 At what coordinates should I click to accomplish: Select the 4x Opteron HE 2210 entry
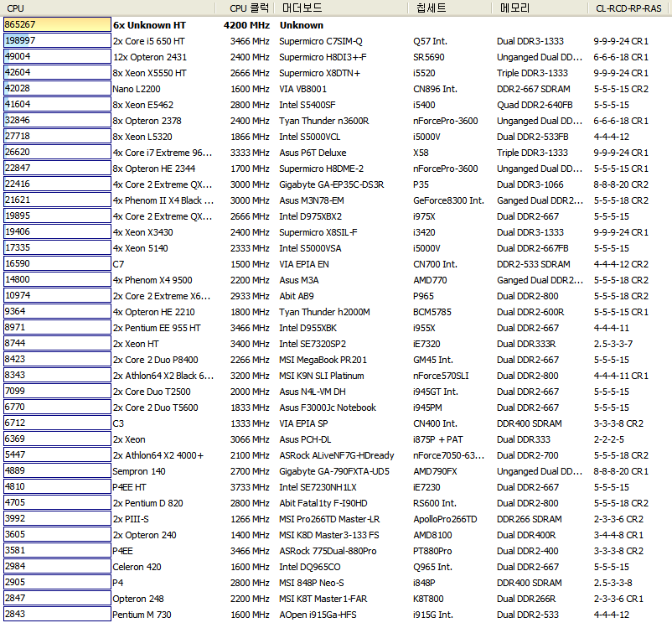154,312
